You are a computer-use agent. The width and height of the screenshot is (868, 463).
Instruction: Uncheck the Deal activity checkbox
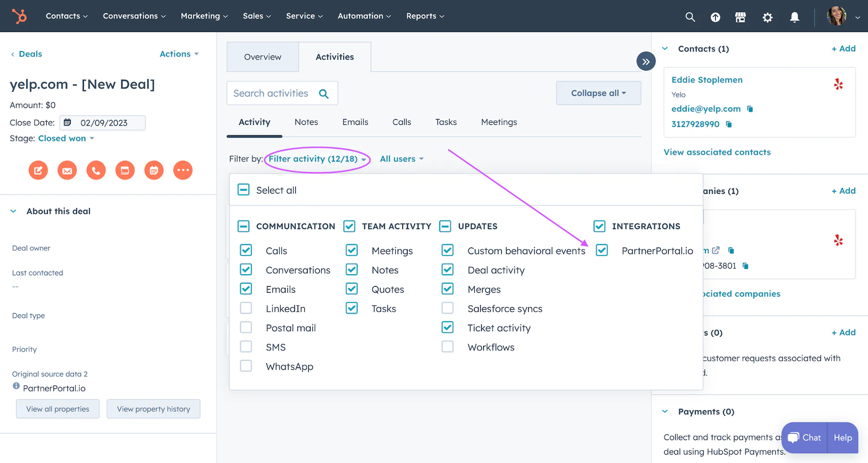click(x=447, y=269)
